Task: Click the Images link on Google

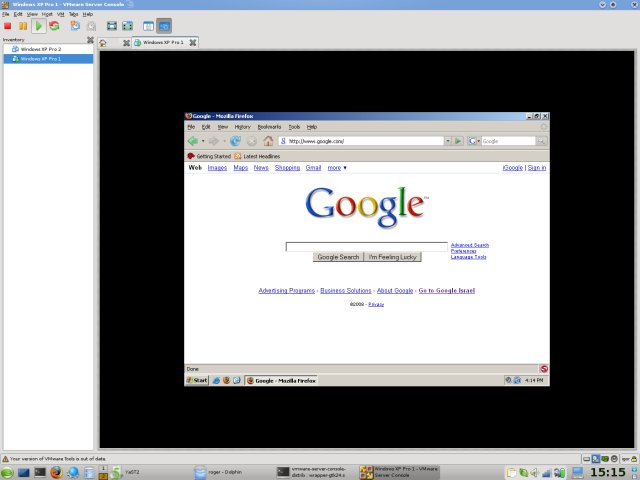Action: pyautogui.click(x=217, y=168)
